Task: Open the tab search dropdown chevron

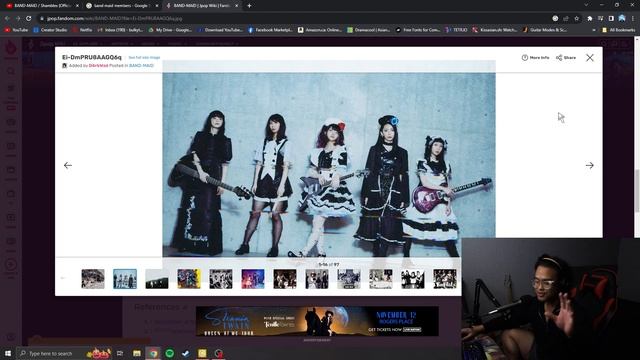Action: [x=586, y=5]
